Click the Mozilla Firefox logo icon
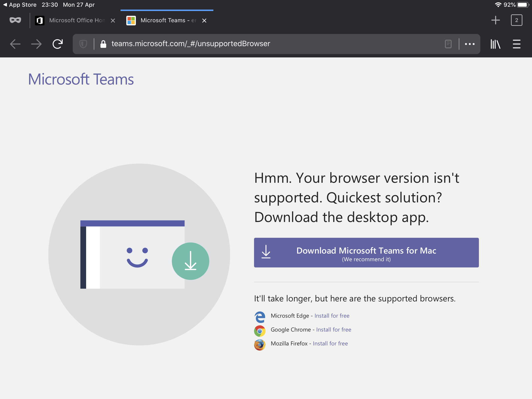 coord(260,345)
